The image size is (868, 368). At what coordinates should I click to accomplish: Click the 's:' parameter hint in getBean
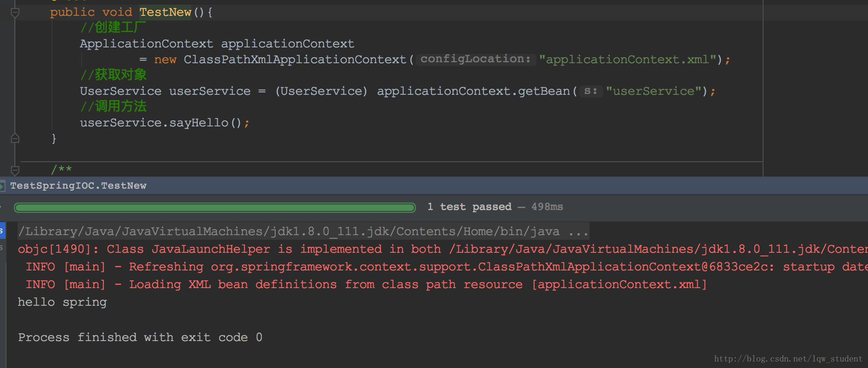[x=590, y=91]
